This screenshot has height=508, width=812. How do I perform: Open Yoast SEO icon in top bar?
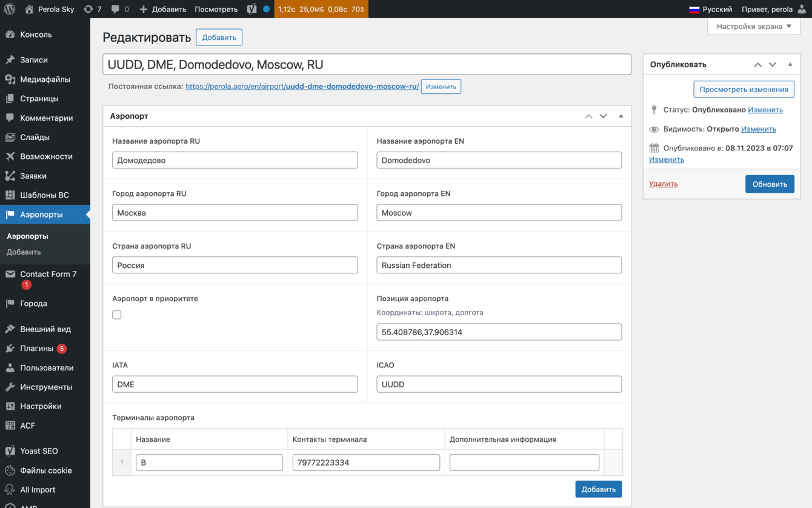tap(251, 9)
